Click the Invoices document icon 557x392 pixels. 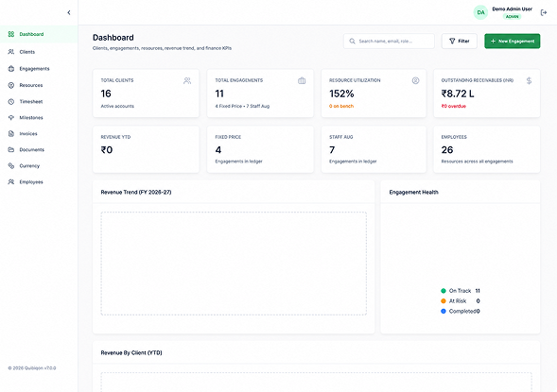[11, 134]
